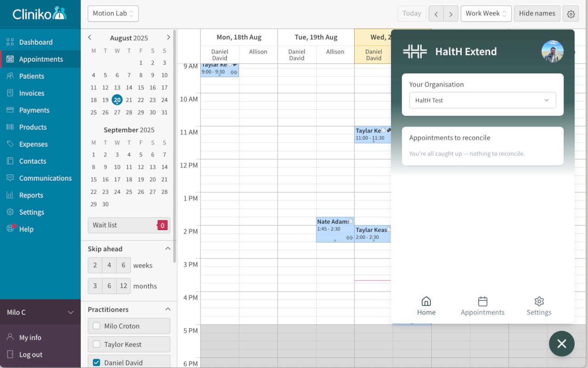Image resolution: width=588 pixels, height=368 pixels.
Task: Click HaltH icon on Nate Adams appointment
Action: pos(350,237)
